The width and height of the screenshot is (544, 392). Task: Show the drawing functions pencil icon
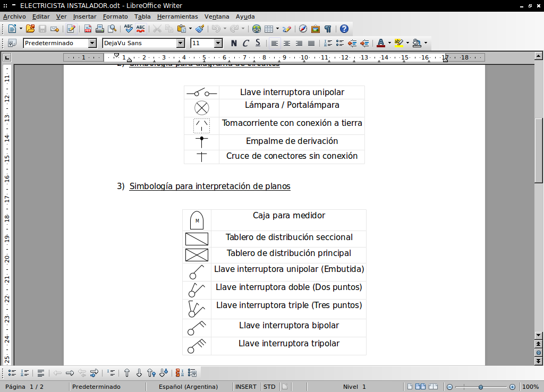point(286,29)
